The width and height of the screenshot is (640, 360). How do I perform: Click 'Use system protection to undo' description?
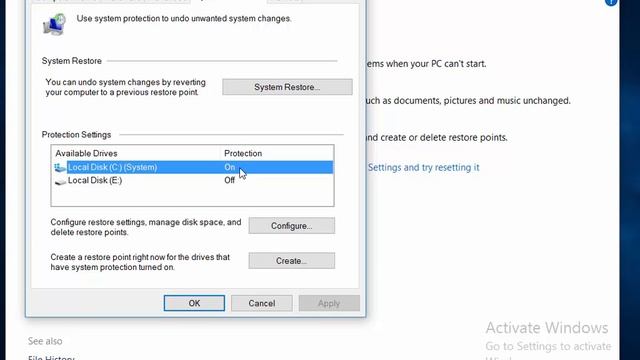pyautogui.click(x=184, y=19)
